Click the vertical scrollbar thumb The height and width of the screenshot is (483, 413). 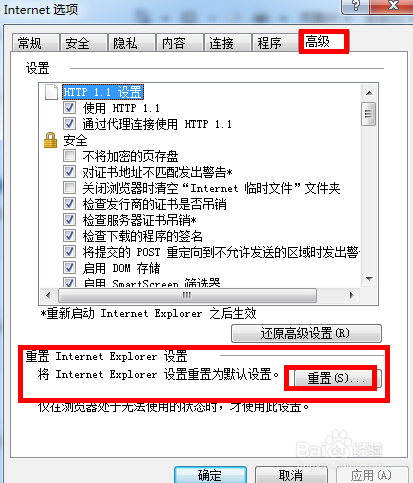pos(369,114)
